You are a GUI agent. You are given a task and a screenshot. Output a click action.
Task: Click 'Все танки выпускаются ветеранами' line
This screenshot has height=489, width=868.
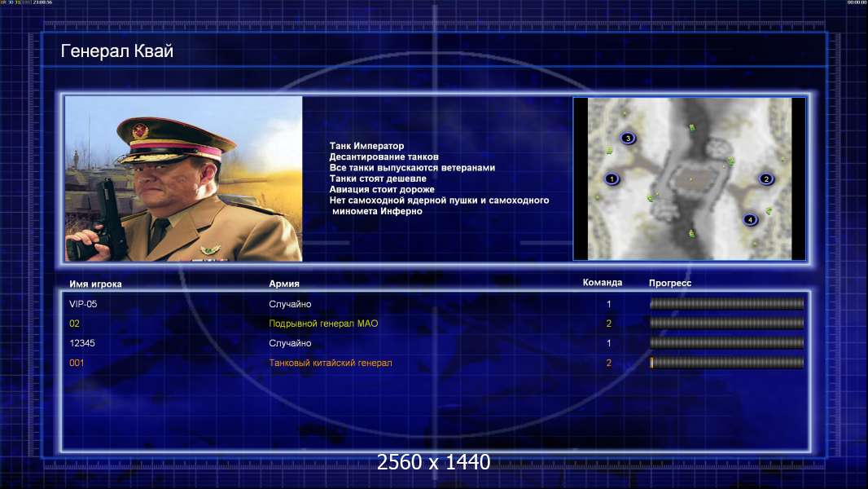pyautogui.click(x=412, y=167)
